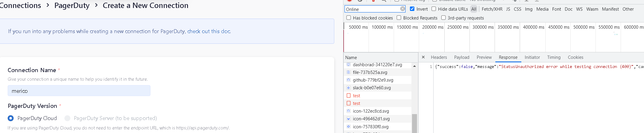The width and height of the screenshot is (644, 133).
Task: Select the All request type filter
Action: click(x=474, y=9)
